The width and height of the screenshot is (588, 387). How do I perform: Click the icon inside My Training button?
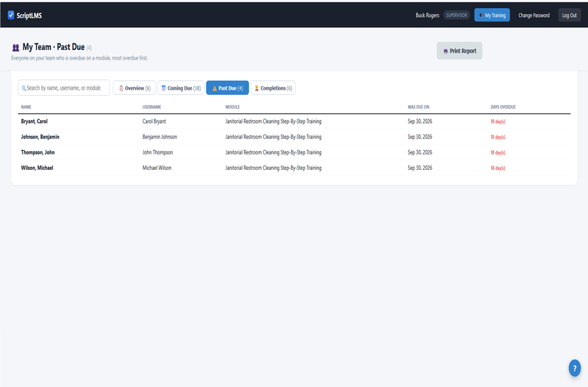tap(481, 15)
